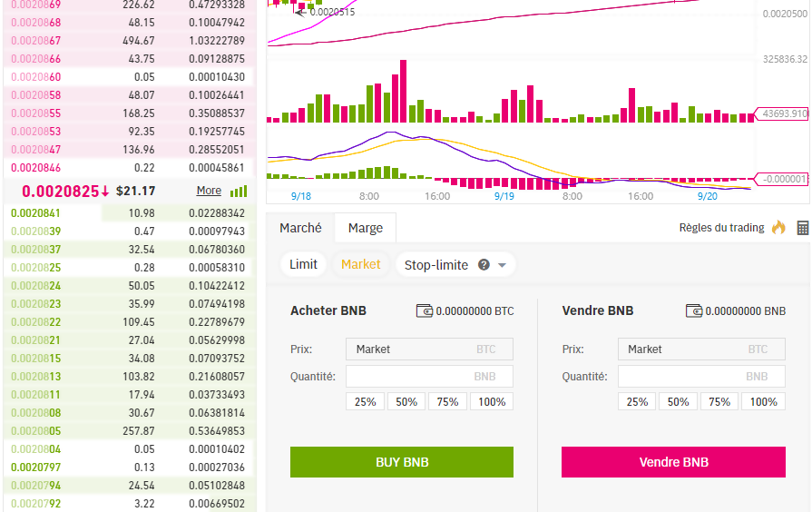Viewport: 812px width, 512px height.
Task: Choose 25% in the buy panel
Action: [365, 401]
